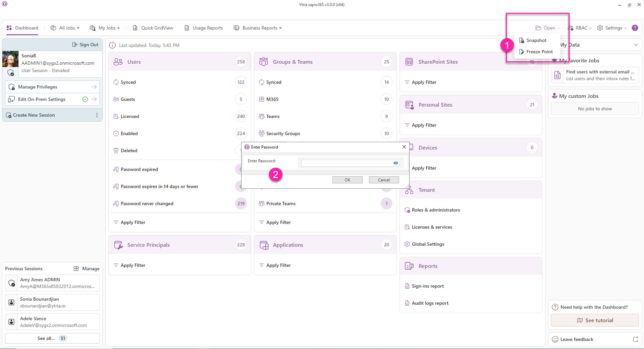Screen dimensions: 644x349
Task: Click the green checkmark on Edit On-Prem Settings
Action: click(85, 99)
